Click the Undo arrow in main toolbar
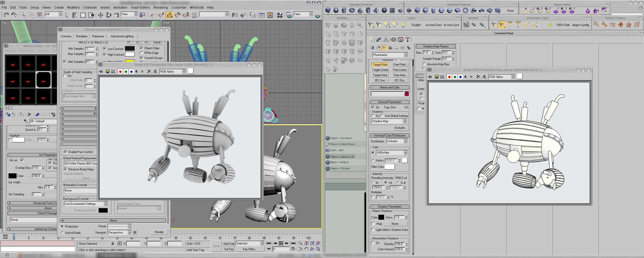 pyautogui.click(x=6, y=15)
